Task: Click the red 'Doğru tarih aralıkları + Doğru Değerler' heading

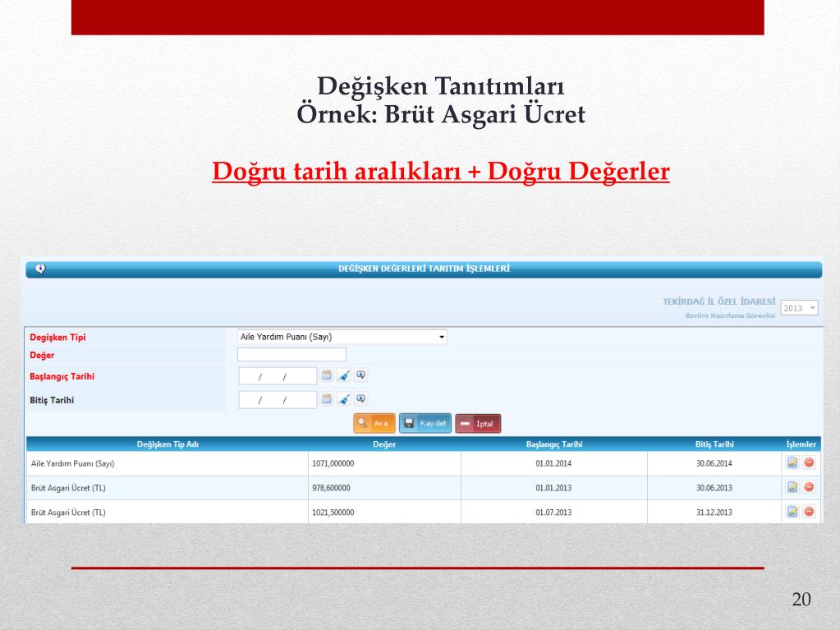Action: pos(441,172)
